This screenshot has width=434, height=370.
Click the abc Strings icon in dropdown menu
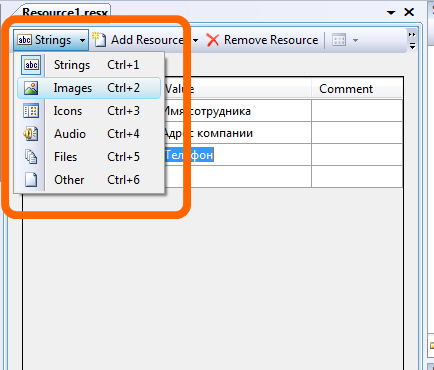[31, 65]
